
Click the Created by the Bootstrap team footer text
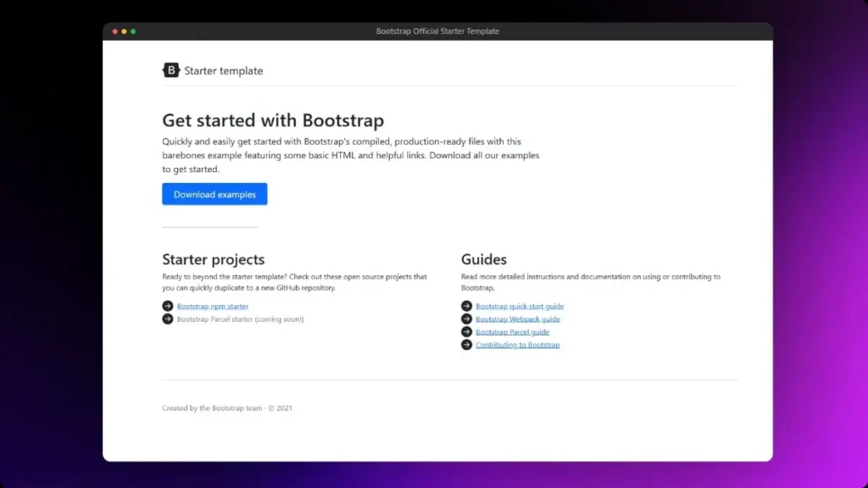click(x=227, y=408)
